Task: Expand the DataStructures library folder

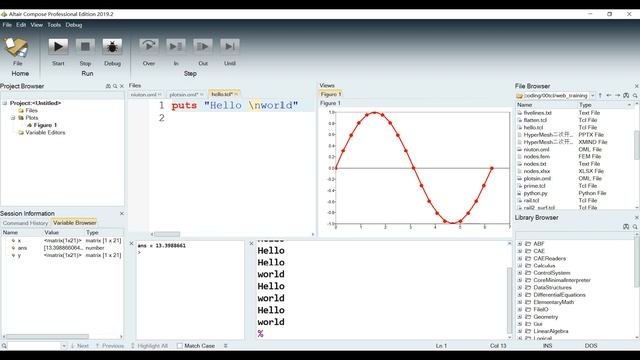Action: coord(520,288)
